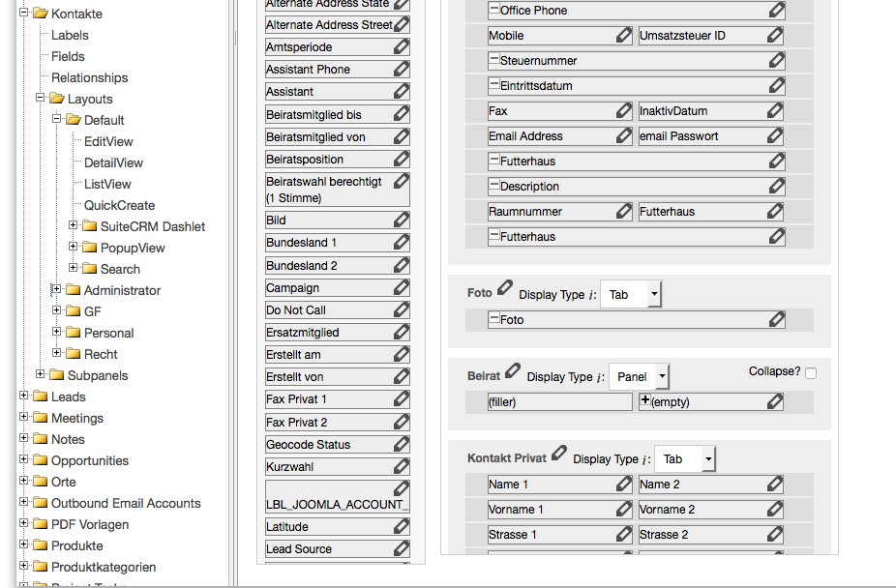
Task: Expand the Leads module node
Action: pyautogui.click(x=23, y=395)
